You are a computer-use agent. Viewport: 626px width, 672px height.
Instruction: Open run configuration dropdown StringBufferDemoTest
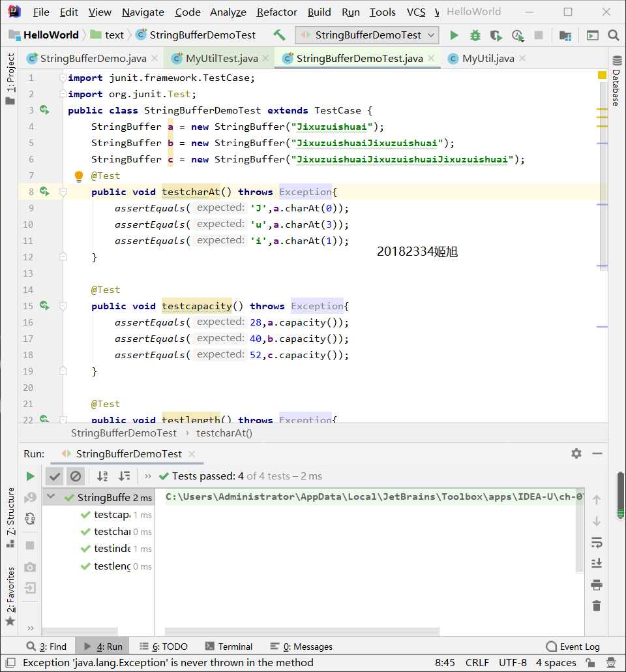[366, 35]
